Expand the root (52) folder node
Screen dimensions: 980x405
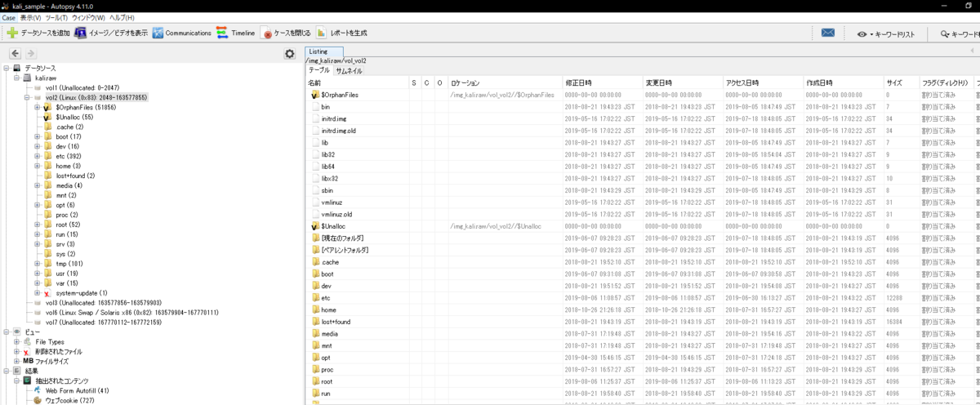click(x=37, y=225)
